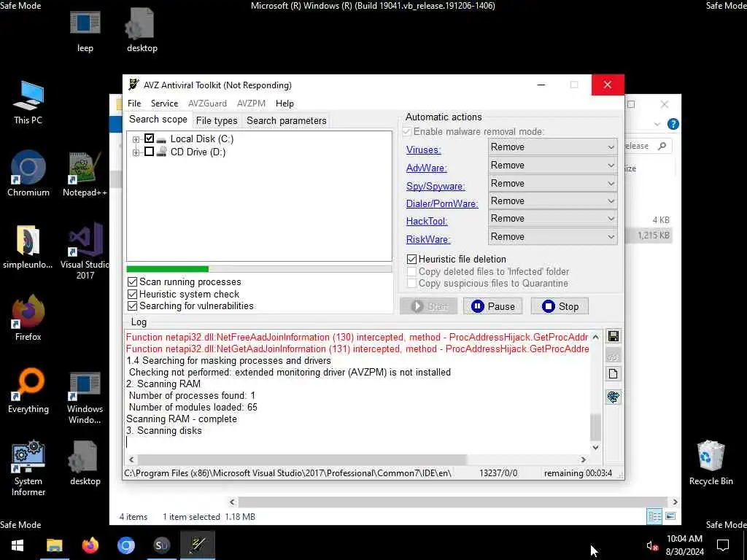The image size is (747, 560).
Task: Select the Visual Studio 2017 desktop shortcut
Action: 85,251
